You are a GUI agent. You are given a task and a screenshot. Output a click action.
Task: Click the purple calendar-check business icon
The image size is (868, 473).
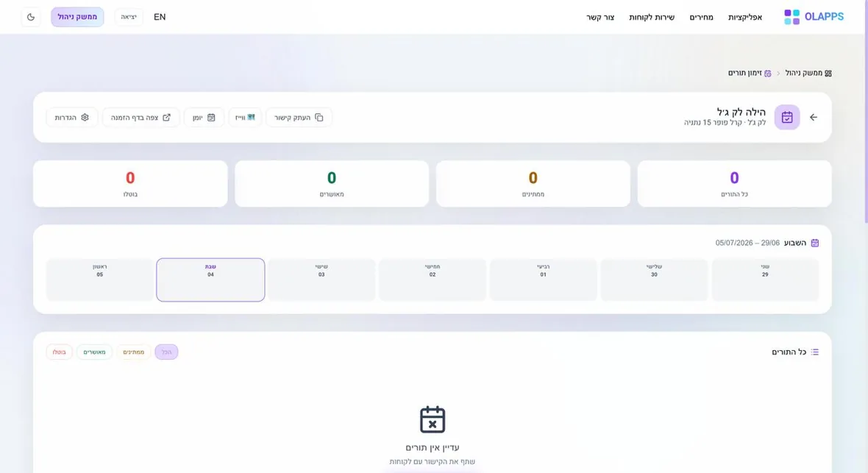tap(786, 118)
